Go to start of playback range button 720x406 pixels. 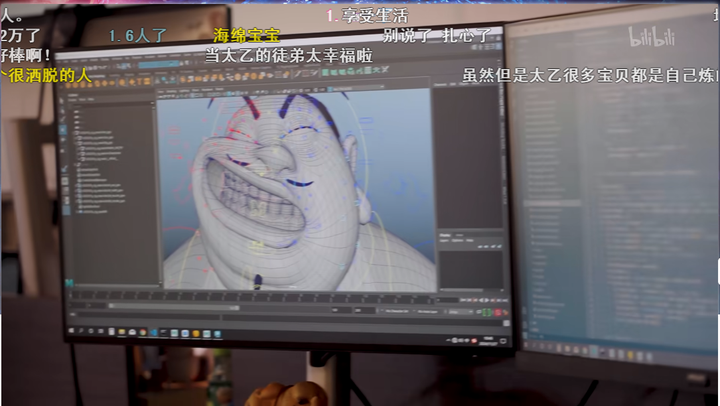(463, 300)
